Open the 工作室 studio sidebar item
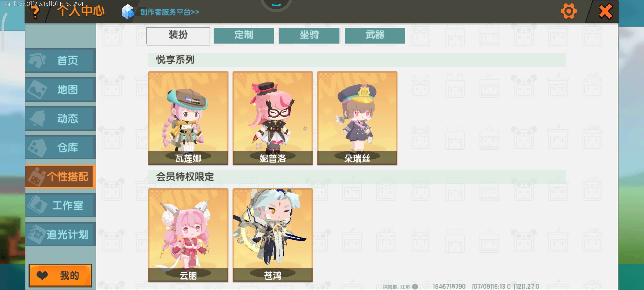Image resolution: width=644 pixels, height=290 pixels. coord(61,205)
